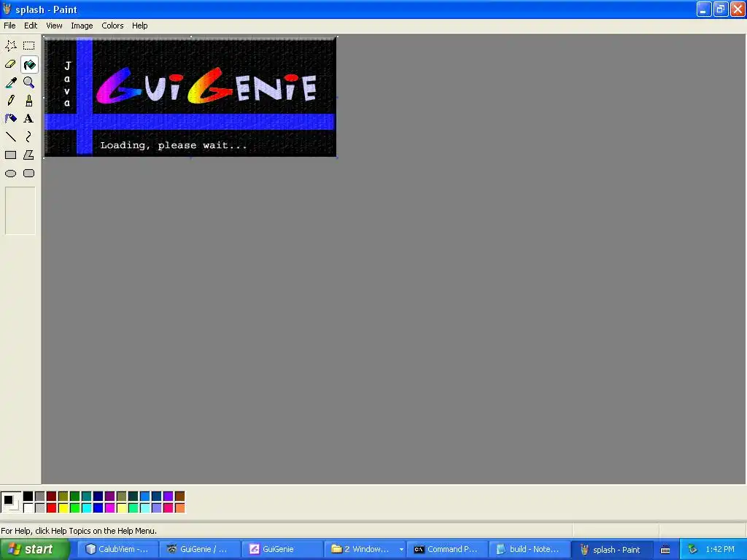Screen dimensions: 747x560
Task: Choose the Pencil tool
Action: tap(10, 101)
